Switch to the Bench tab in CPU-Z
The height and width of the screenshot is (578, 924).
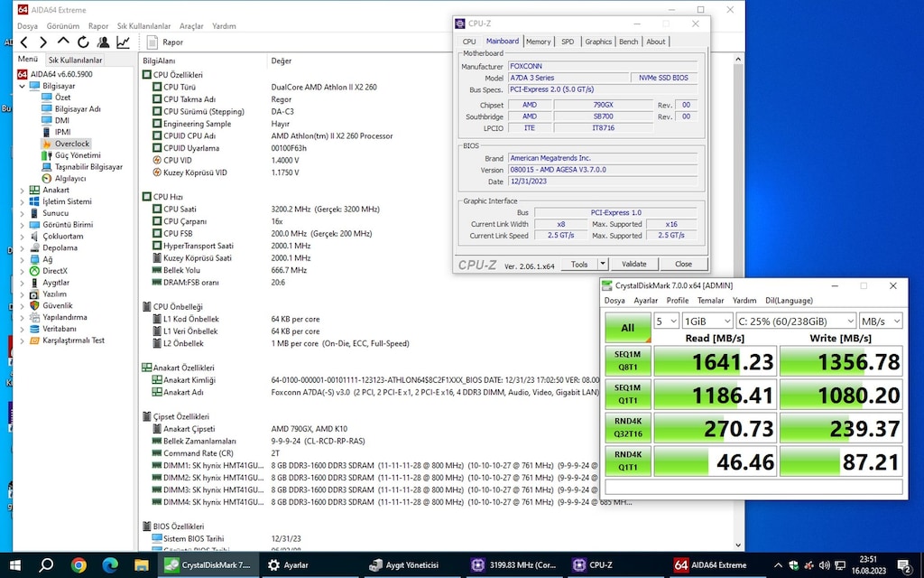coord(628,42)
